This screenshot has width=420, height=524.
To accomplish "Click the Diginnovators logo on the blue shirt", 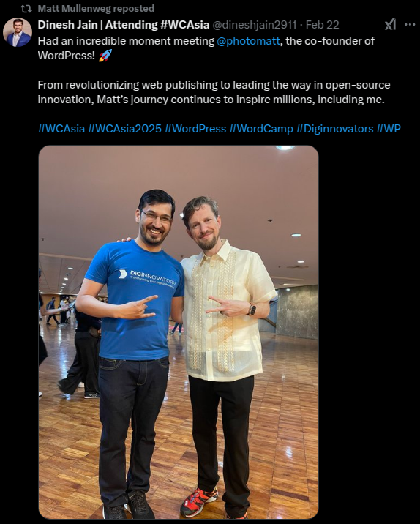I will point(147,278).
